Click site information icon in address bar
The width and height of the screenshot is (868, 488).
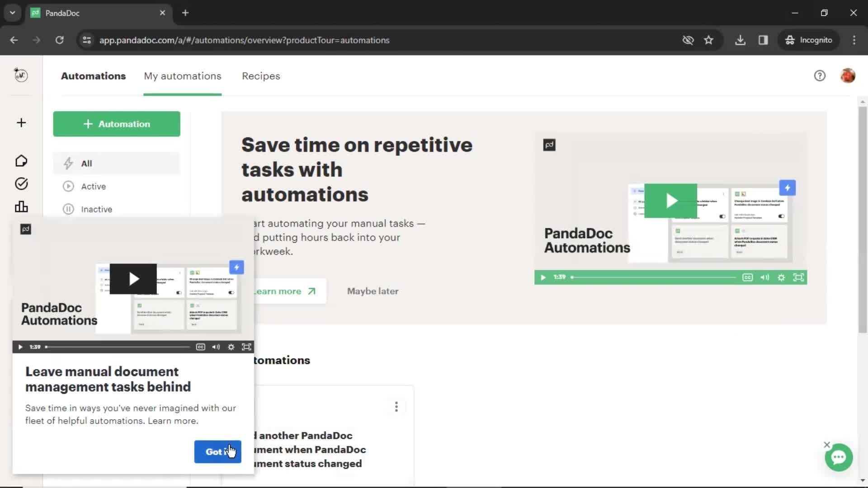pyautogui.click(x=87, y=40)
